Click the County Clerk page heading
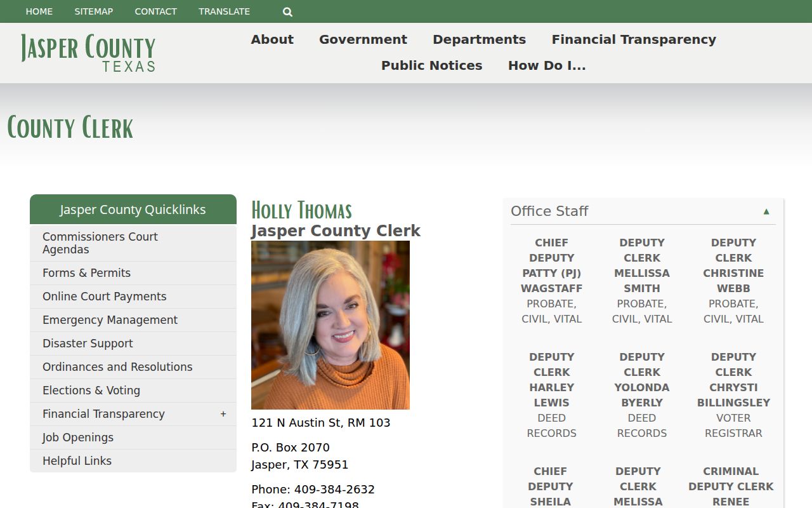The image size is (812, 508). tap(70, 128)
